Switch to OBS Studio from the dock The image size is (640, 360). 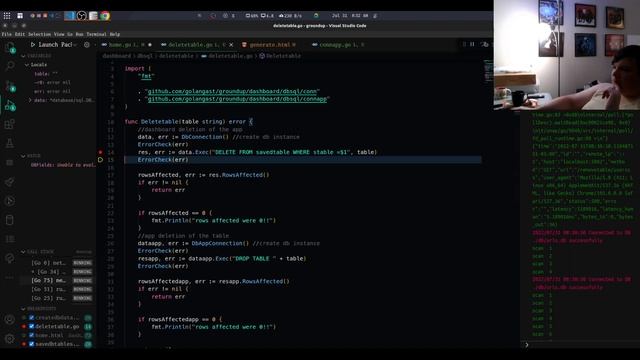tap(82, 16)
